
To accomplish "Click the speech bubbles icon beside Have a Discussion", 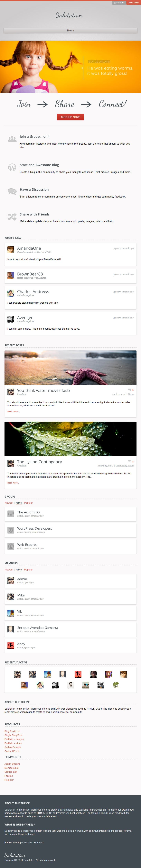I will (12, 191).
